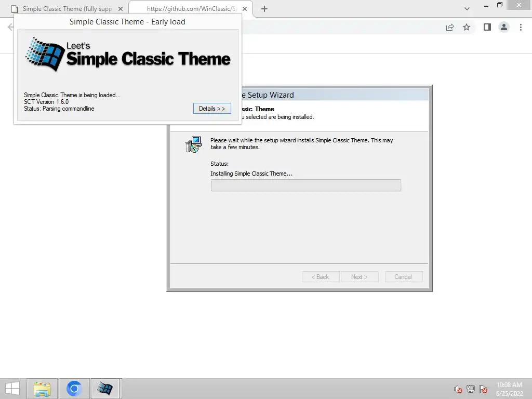
Task: Click the Next button in Setup Wizard
Action: [x=360, y=277]
